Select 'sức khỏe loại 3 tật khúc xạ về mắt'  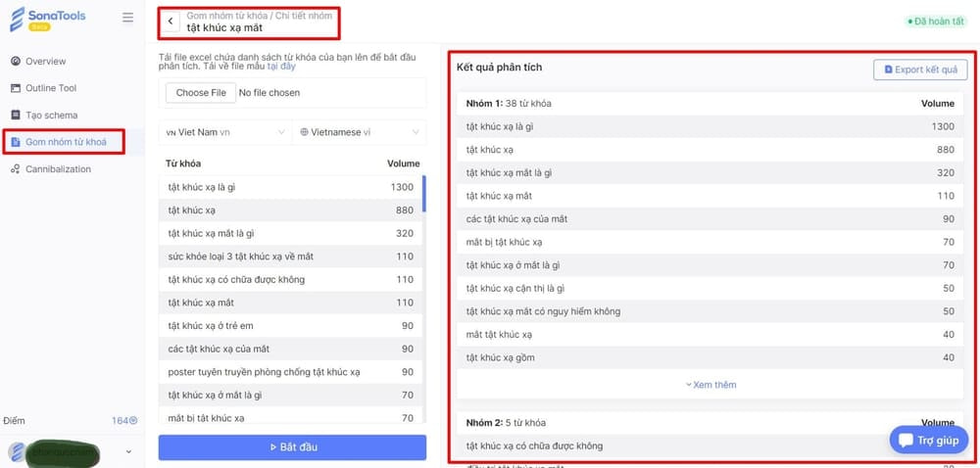(x=291, y=257)
